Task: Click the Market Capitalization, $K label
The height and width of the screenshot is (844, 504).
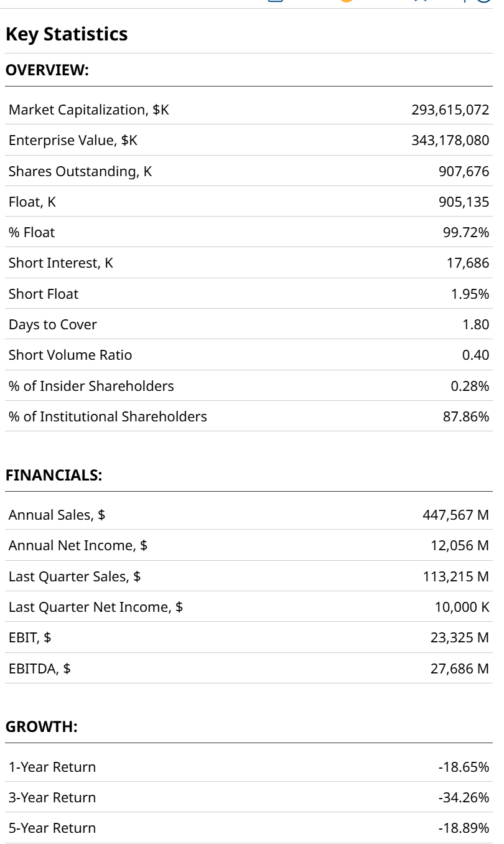Action: pos(89,110)
